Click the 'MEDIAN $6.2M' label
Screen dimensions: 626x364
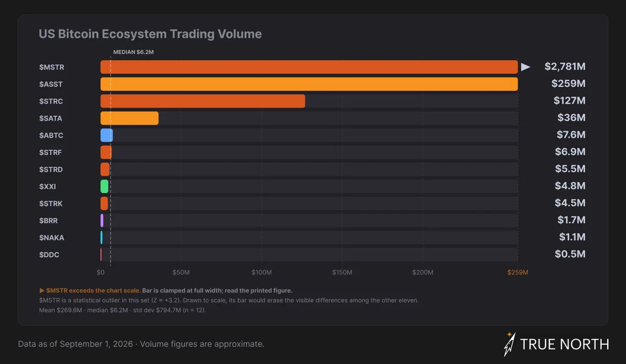coord(134,52)
